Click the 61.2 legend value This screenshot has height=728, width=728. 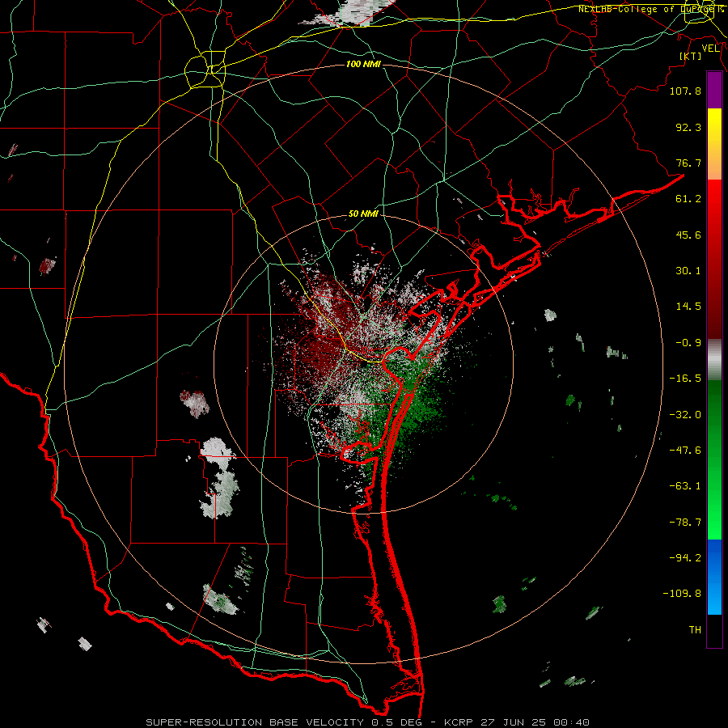click(x=688, y=199)
